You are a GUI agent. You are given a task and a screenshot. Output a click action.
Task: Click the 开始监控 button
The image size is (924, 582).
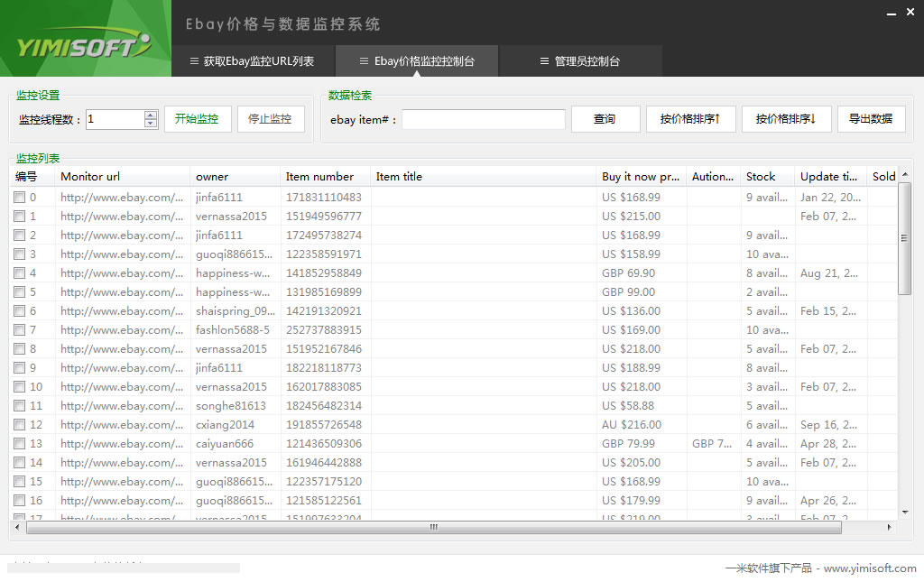198,119
